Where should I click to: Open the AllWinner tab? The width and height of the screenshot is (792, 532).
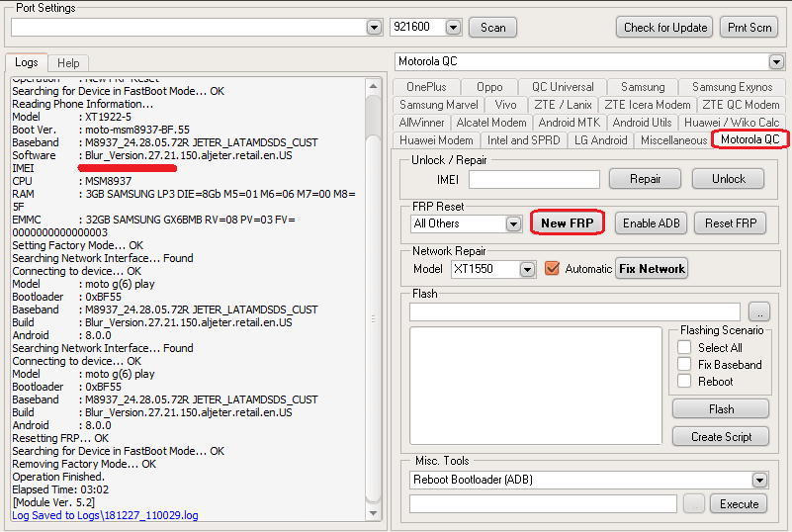(x=421, y=123)
